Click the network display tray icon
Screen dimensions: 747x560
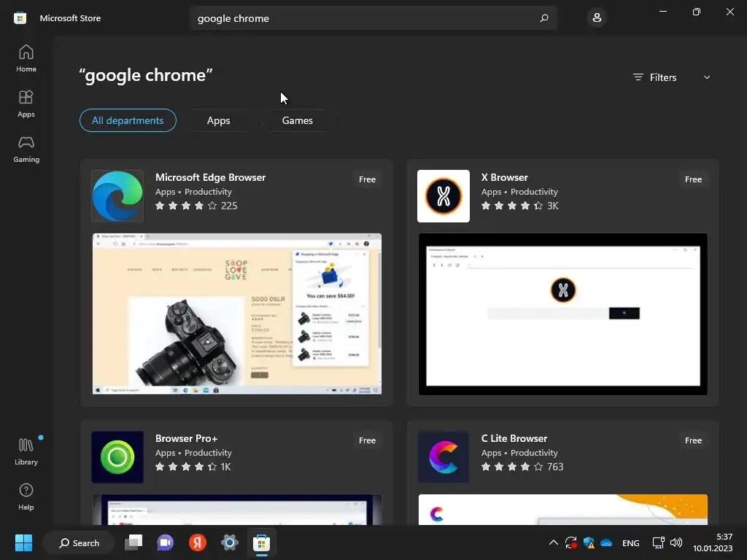659,542
